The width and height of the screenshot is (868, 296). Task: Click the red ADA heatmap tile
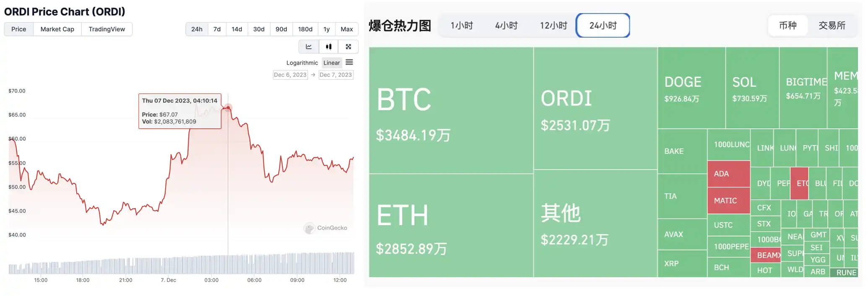[x=728, y=174]
